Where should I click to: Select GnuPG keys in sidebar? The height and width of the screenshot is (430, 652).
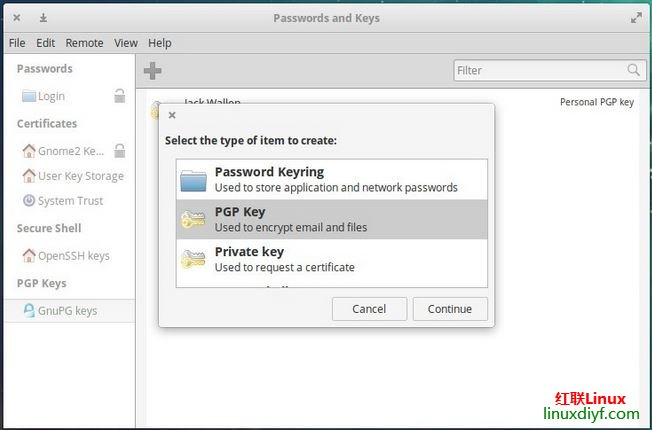point(67,311)
